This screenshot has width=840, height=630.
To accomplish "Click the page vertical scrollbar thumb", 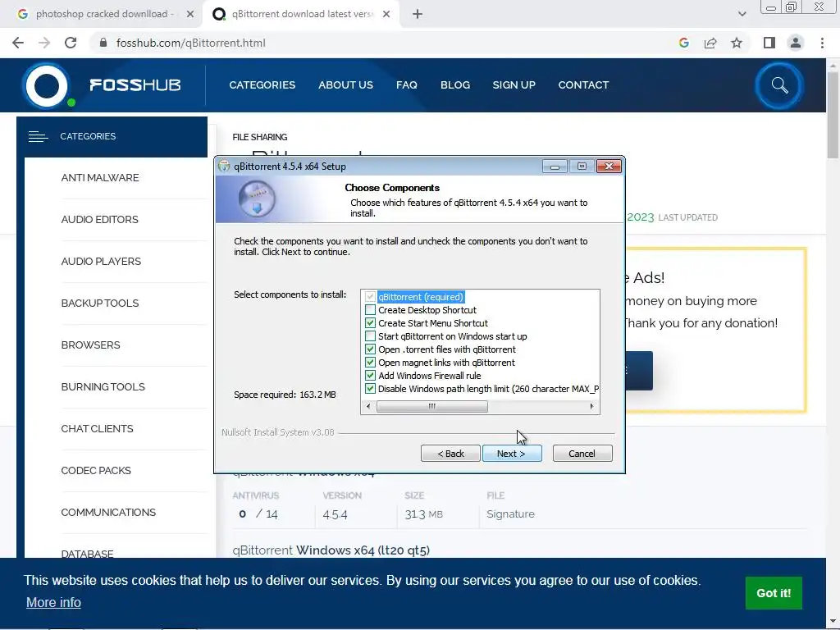I will tap(833, 115).
